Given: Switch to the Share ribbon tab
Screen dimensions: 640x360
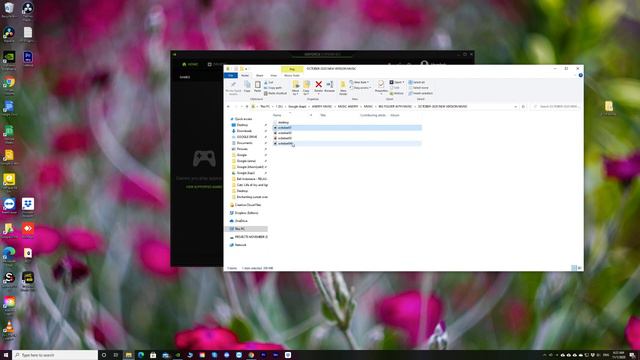Looking at the screenshot, I should (x=260, y=76).
